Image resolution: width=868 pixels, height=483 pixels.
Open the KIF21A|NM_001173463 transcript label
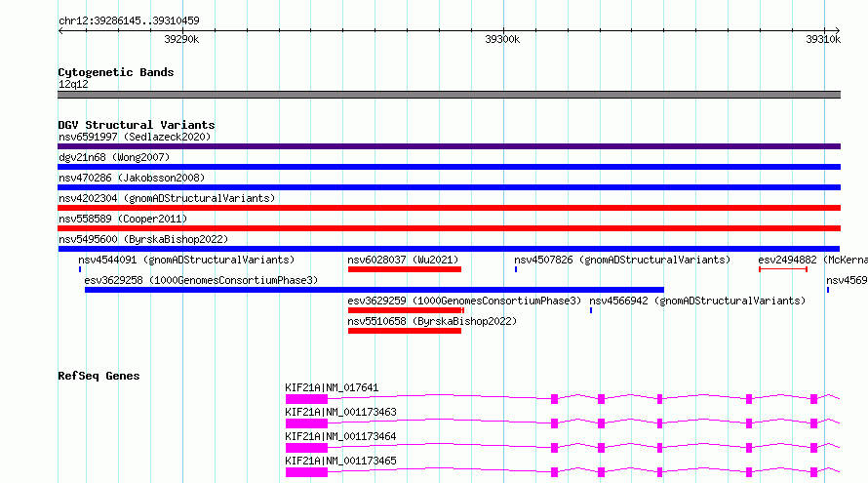point(341,412)
